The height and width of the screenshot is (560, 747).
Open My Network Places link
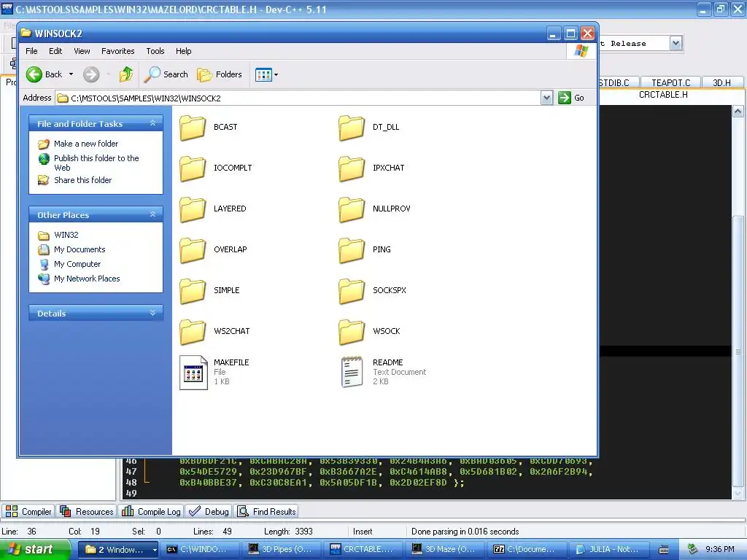87,279
